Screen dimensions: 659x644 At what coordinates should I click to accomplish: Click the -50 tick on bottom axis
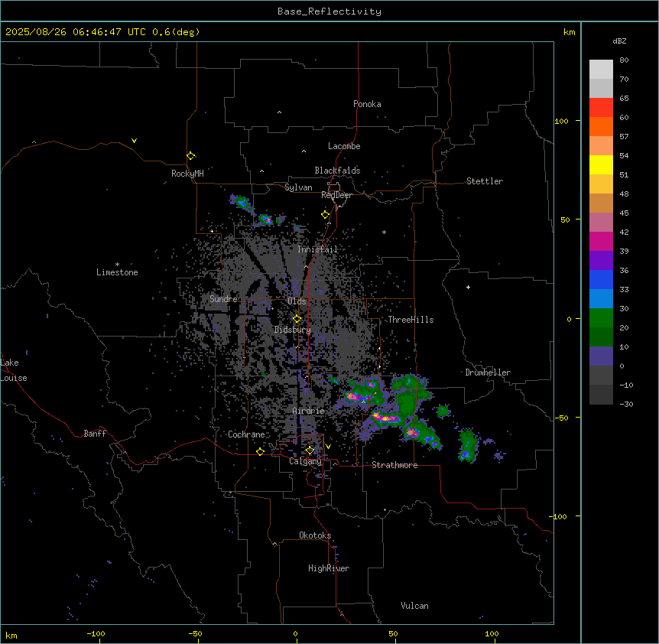[195, 633]
